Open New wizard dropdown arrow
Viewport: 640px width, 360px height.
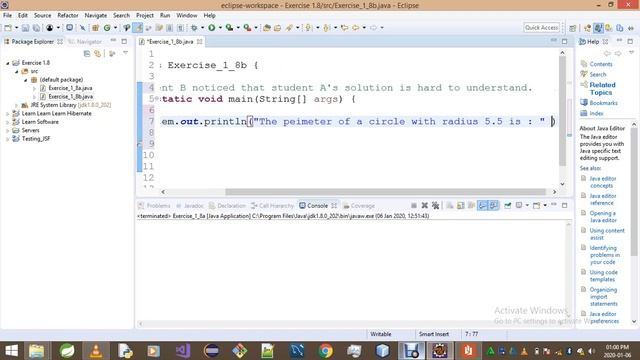pyautogui.click(x=16, y=28)
